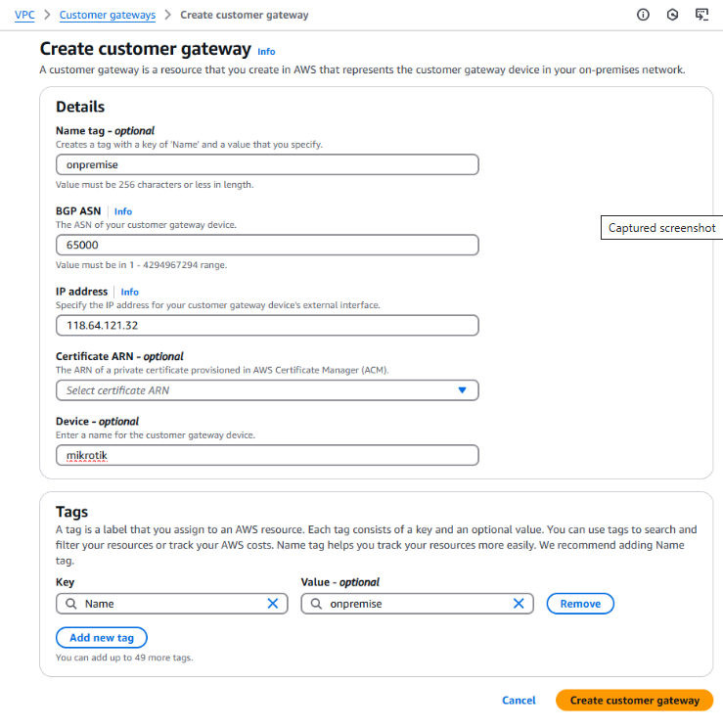The image size is (723, 728).
Task: Focus the BGP ASN input field
Action: click(x=267, y=245)
